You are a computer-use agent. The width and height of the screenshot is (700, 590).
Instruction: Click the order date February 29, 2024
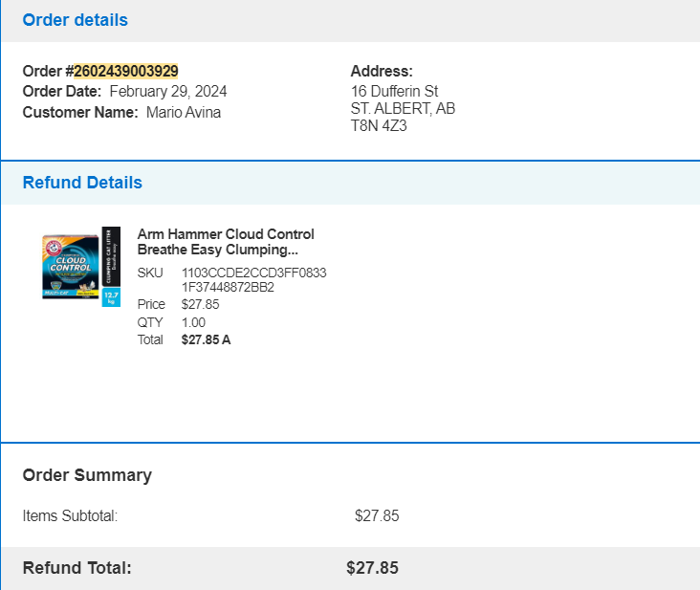168,92
